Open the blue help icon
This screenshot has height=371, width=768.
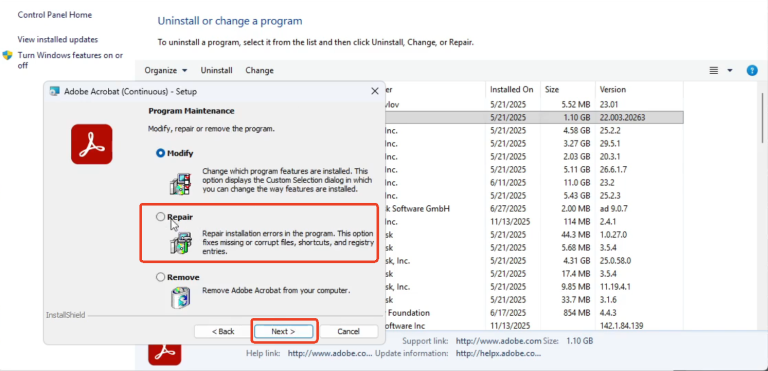click(x=752, y=71)
